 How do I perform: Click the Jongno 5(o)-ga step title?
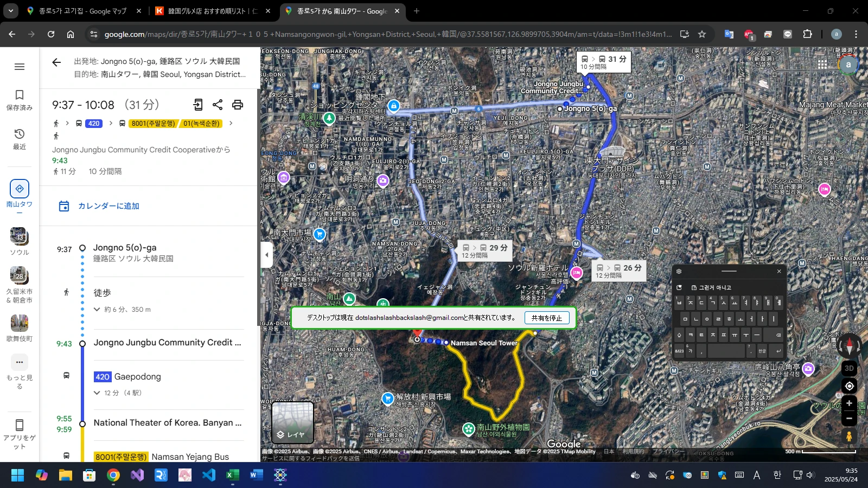pyautogui.click(x=125, y=248)
